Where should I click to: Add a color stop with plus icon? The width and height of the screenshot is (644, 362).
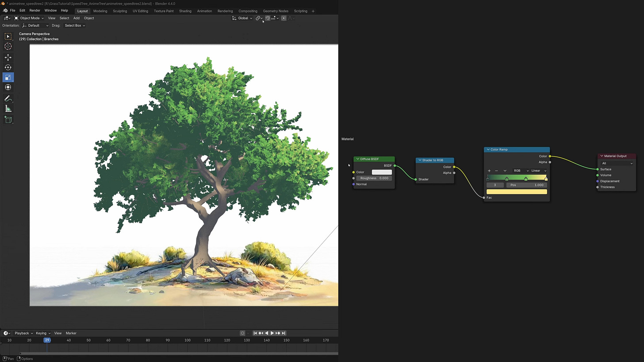click(489, 171)
